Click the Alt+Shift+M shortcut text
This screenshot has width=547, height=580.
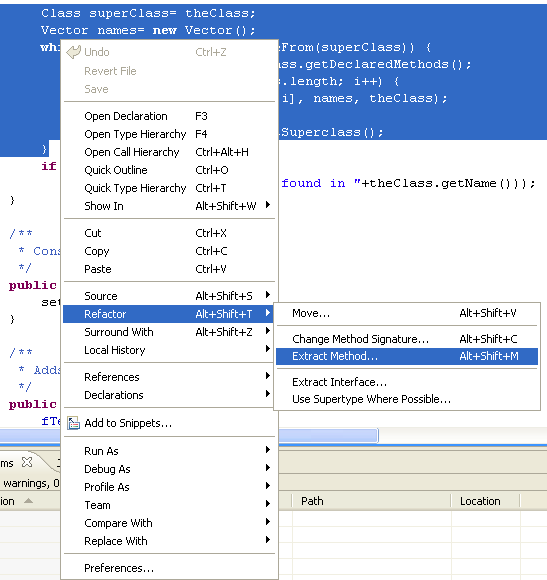[489, 356]
